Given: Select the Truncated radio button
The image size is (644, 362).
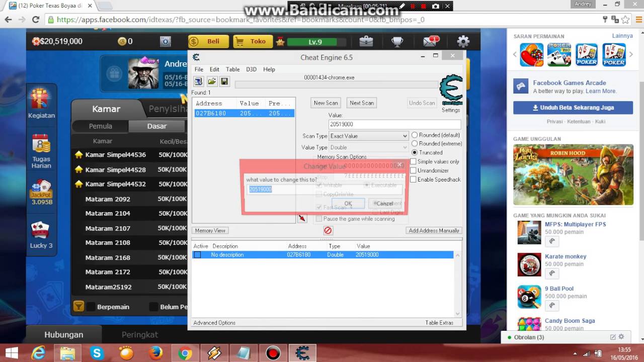Looking at the screenshot, I should point(415,152).
